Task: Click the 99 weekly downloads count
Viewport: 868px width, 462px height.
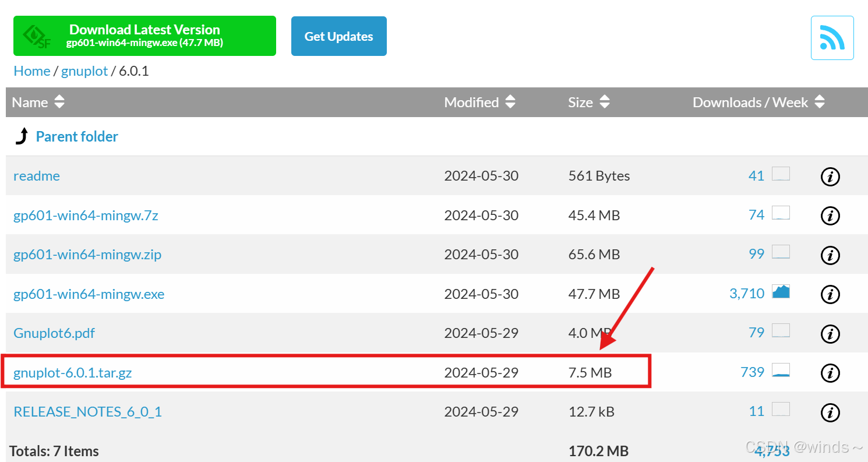Action: [x=756, y=255]
